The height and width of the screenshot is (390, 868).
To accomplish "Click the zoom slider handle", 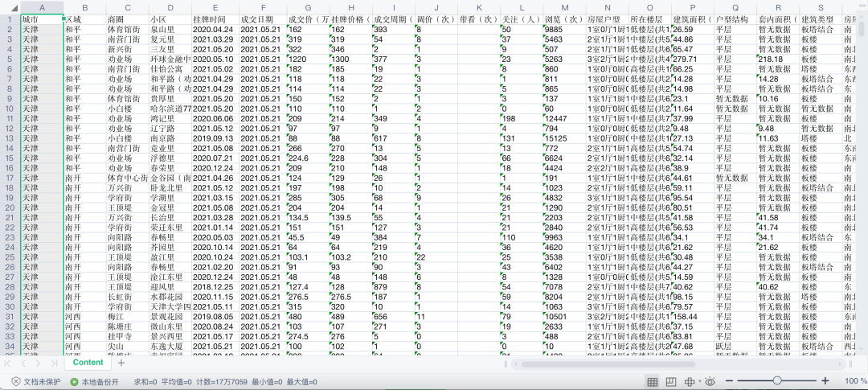I will pyautogui.click(x=777, y=380).
